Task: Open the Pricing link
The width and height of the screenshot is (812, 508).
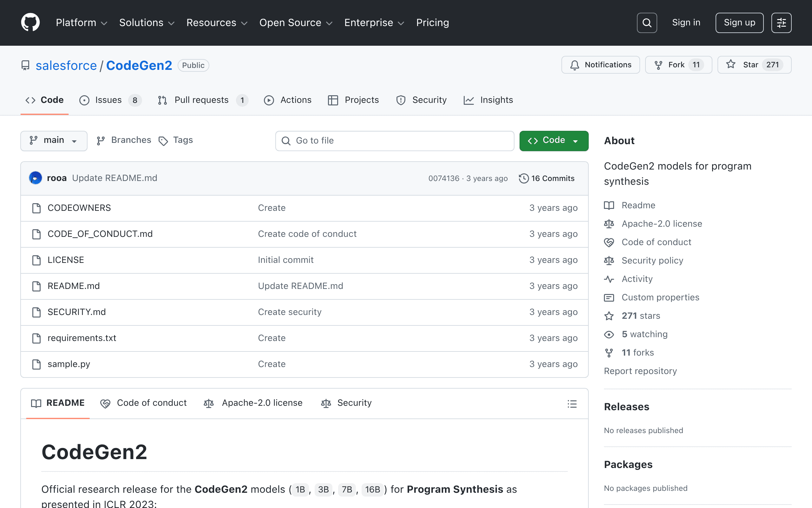Action: [433, 23]
